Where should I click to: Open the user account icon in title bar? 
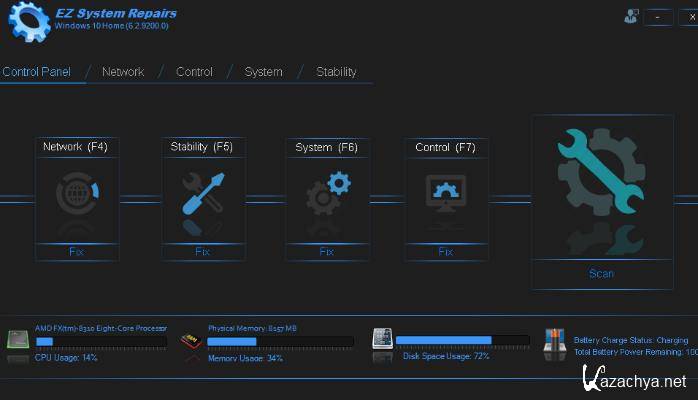coord(630,16)
